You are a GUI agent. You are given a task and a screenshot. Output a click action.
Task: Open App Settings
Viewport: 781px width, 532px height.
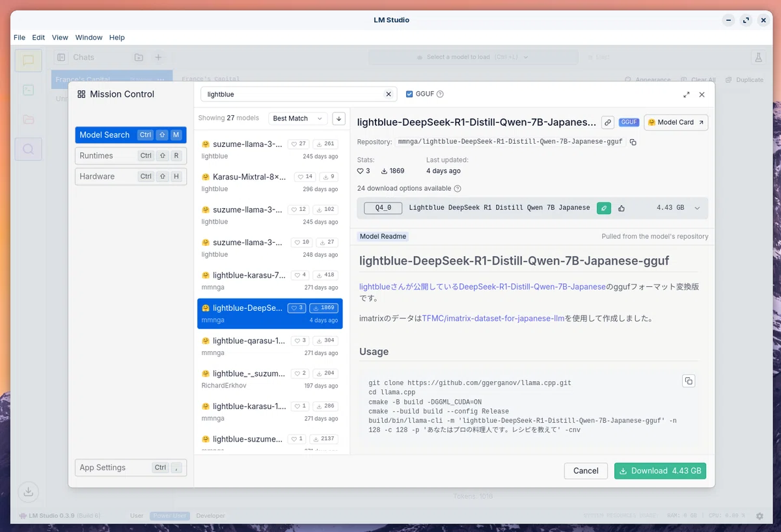point(131,468)
